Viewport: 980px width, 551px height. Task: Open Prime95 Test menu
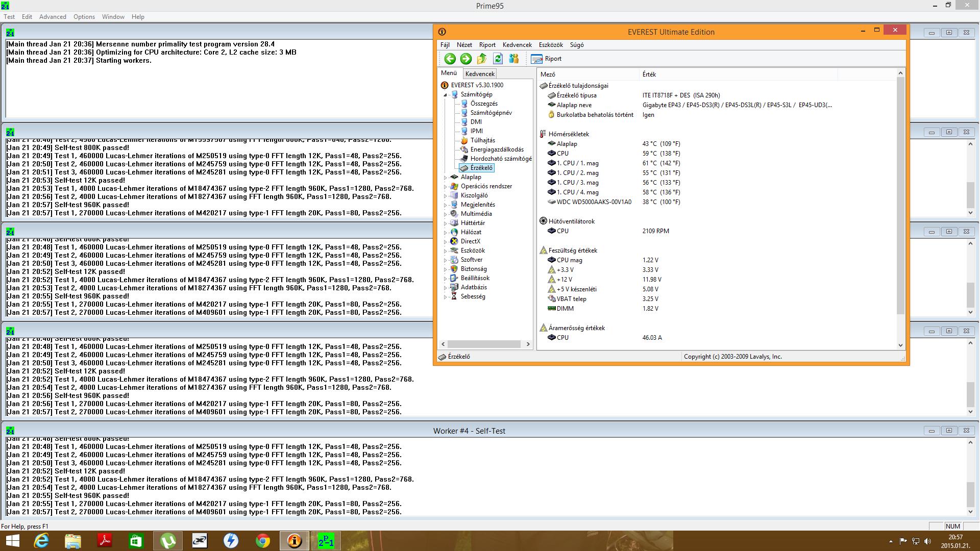(9, 17)
